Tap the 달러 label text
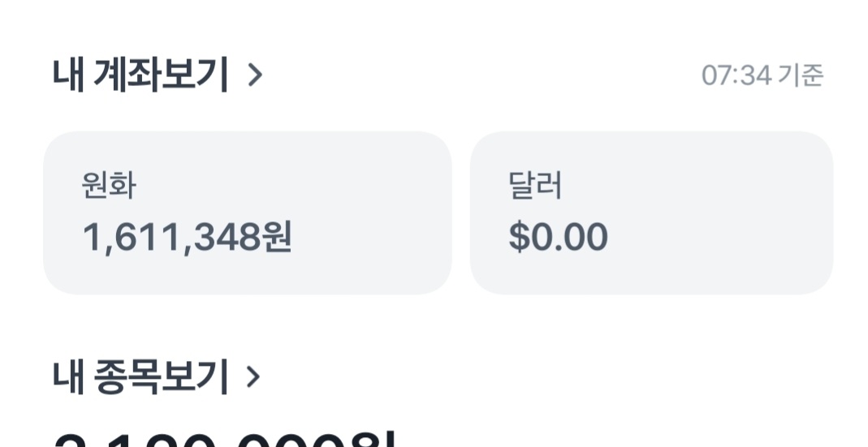Viewport: 868px width, 447px height. 535,186
